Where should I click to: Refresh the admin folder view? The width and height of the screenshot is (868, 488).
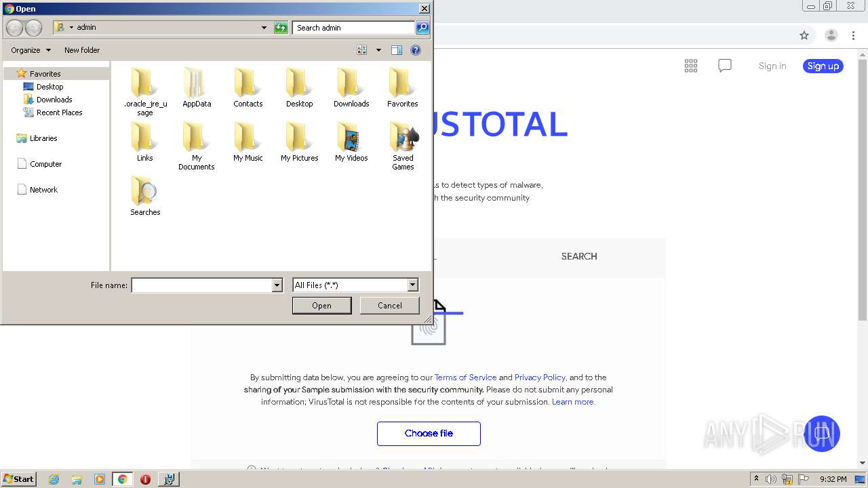[x=281, y=28]
